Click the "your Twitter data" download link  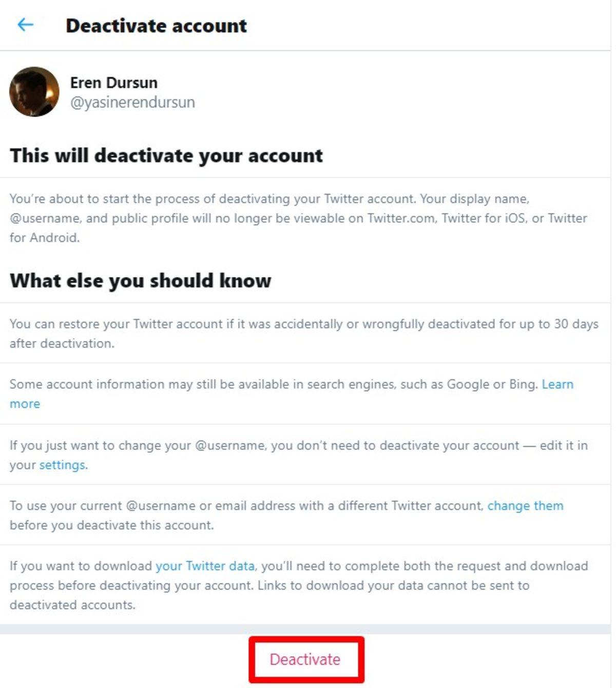(x=205, y=566)
